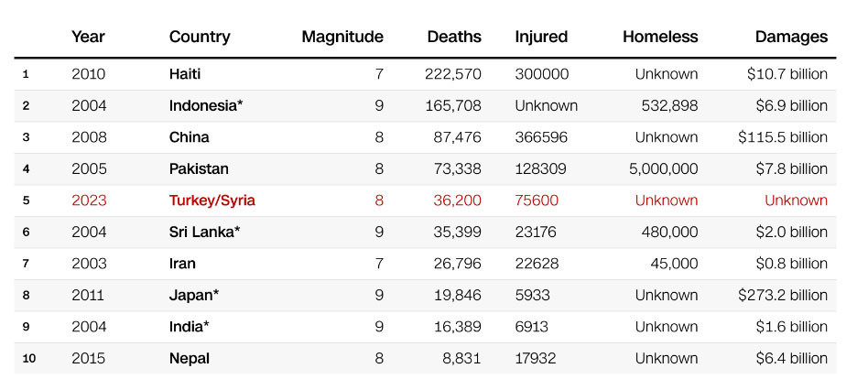Viewport: 868px width, 390px height.
Task: Select the red Turkey/Syria entry
Action: coord(212,200)
